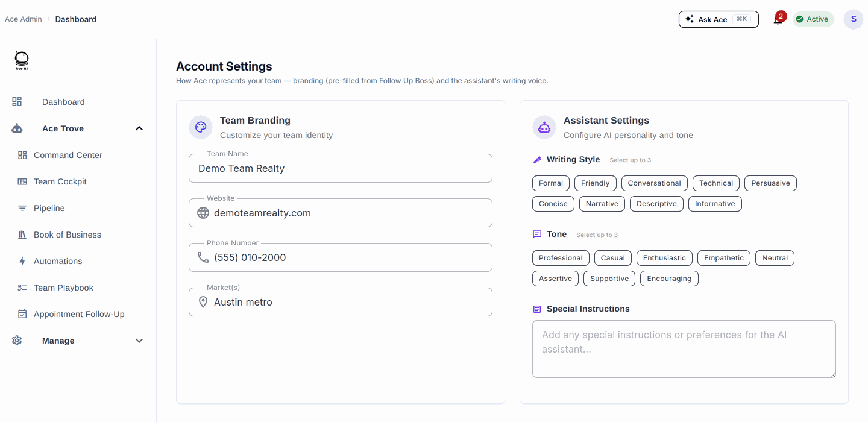Collapse the Ace Trove section chevron
This screenshot has width=868, height=422.
point(139,128)
